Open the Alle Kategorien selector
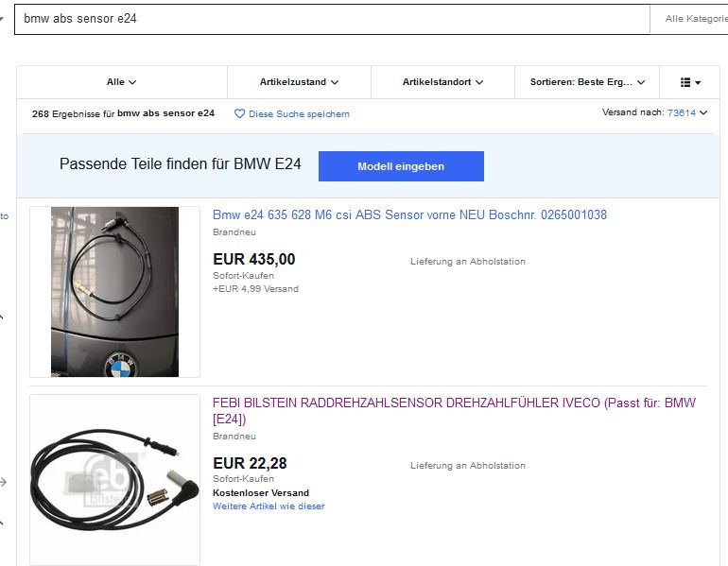This screenshot has width=728, height=566. pos(695,19)
